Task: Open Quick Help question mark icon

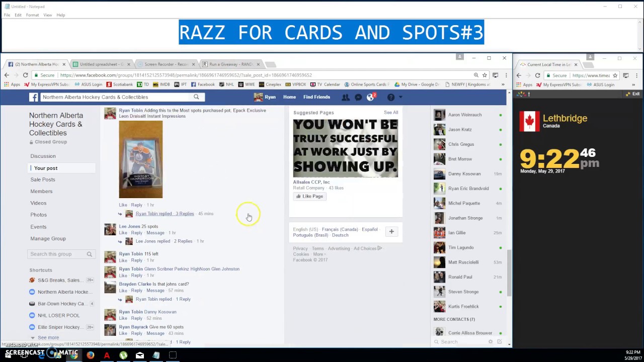Action: [x=391, y=97]
